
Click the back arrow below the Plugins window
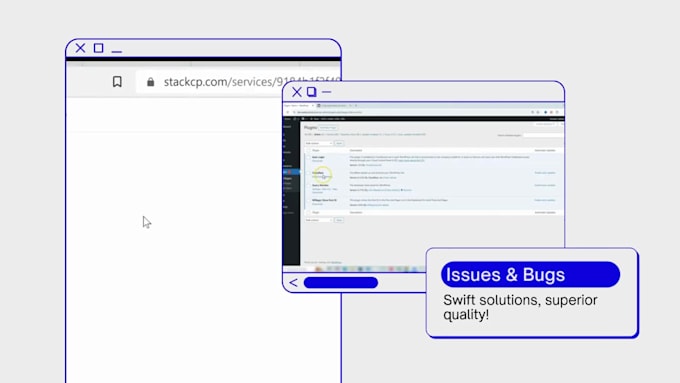293,283
